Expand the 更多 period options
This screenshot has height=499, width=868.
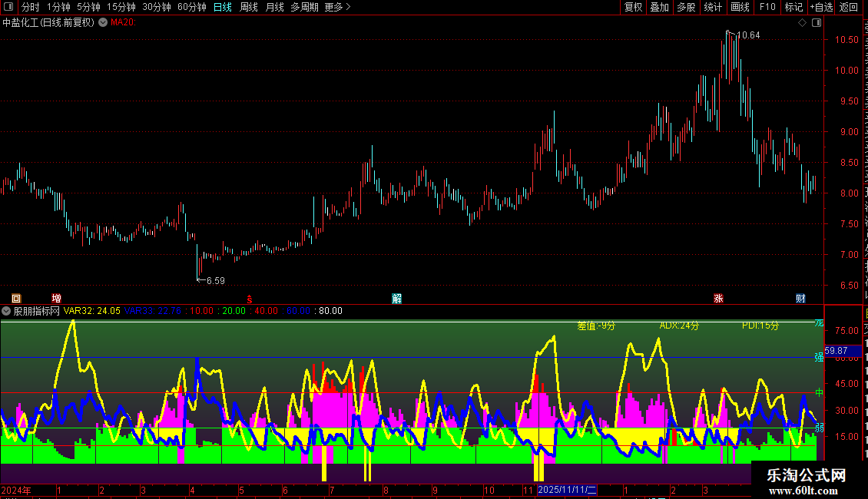[337, 7]
